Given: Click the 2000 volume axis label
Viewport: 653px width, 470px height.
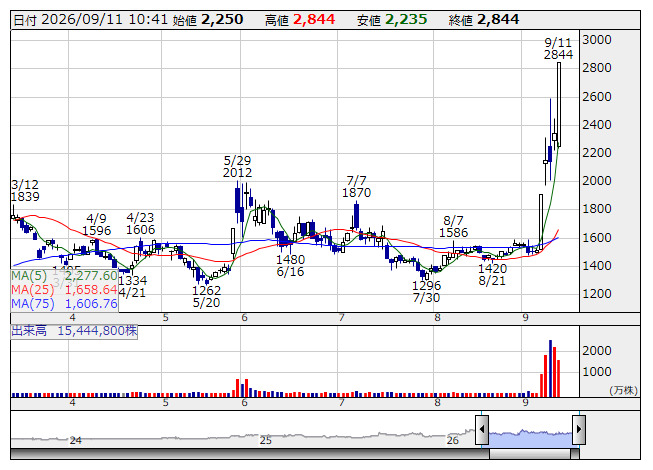Looking at the screenshot, I should point(597,351).
